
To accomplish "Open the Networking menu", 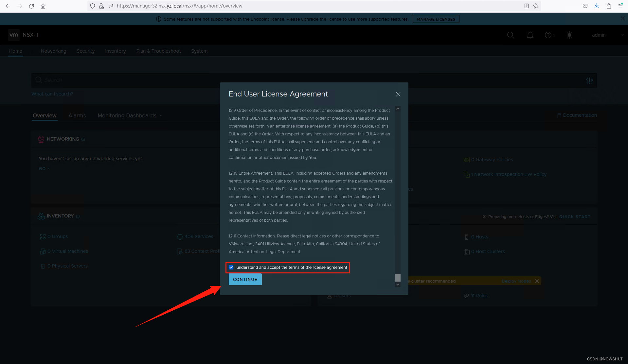I will coord(54,51).
